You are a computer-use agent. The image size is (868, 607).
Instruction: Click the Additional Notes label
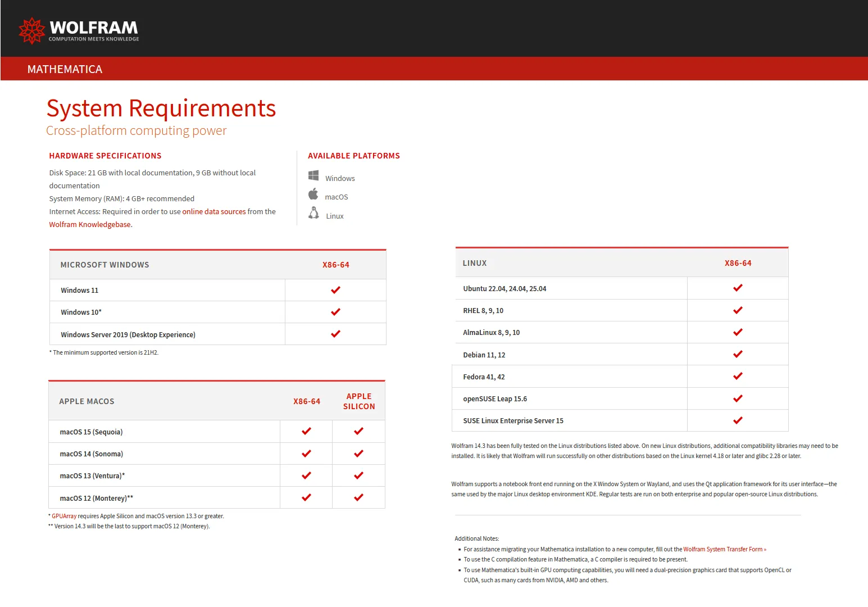click(477, 538)
